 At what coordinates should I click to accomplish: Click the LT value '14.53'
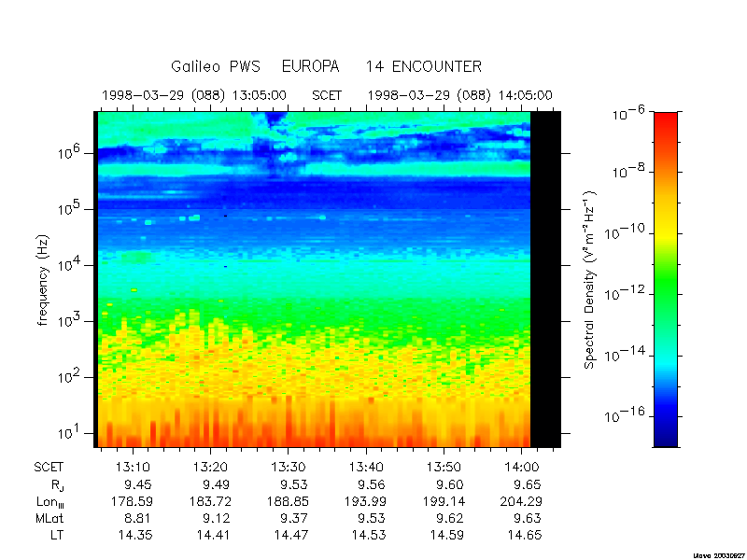click(369, 535)
